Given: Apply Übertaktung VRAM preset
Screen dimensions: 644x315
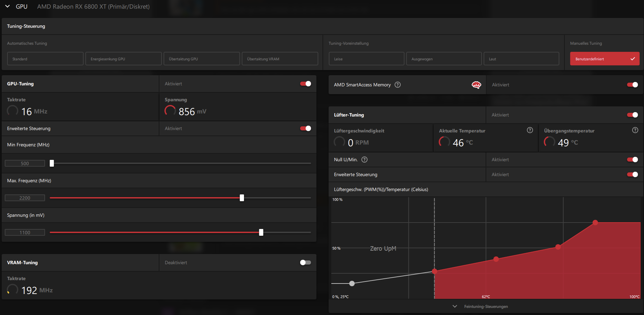Looking at the screenshot, I should 280,59.
